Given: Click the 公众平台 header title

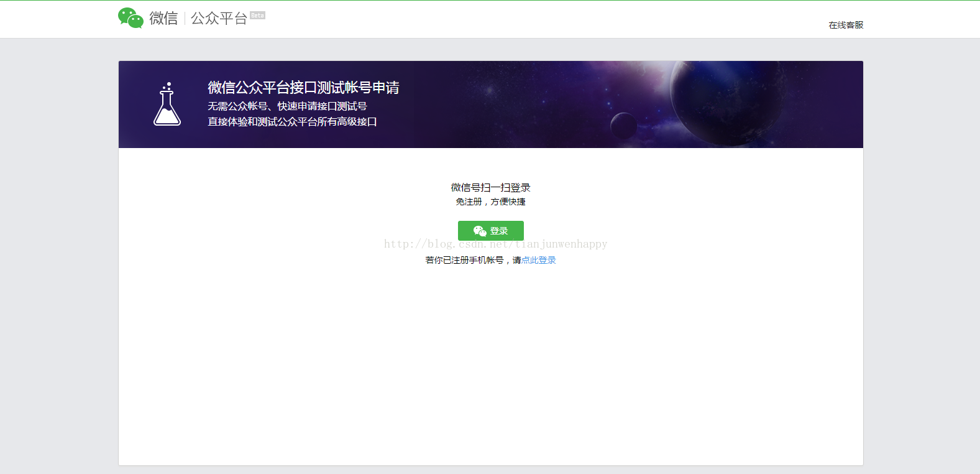Looking at the screenshot, I should click(219, 18).
